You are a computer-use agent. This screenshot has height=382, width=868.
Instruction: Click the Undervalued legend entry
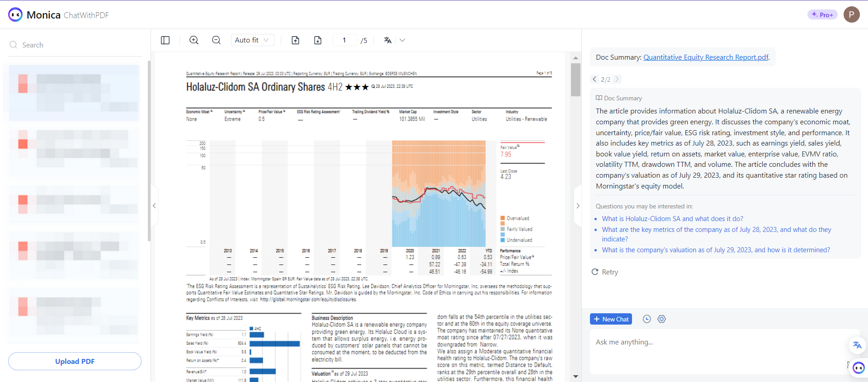point(516,240)
